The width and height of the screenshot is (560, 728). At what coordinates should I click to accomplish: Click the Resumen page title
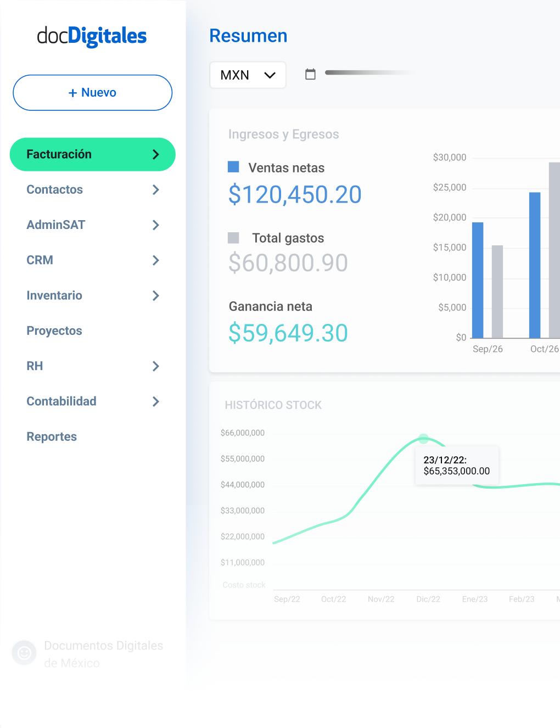(x=248, y=36)
